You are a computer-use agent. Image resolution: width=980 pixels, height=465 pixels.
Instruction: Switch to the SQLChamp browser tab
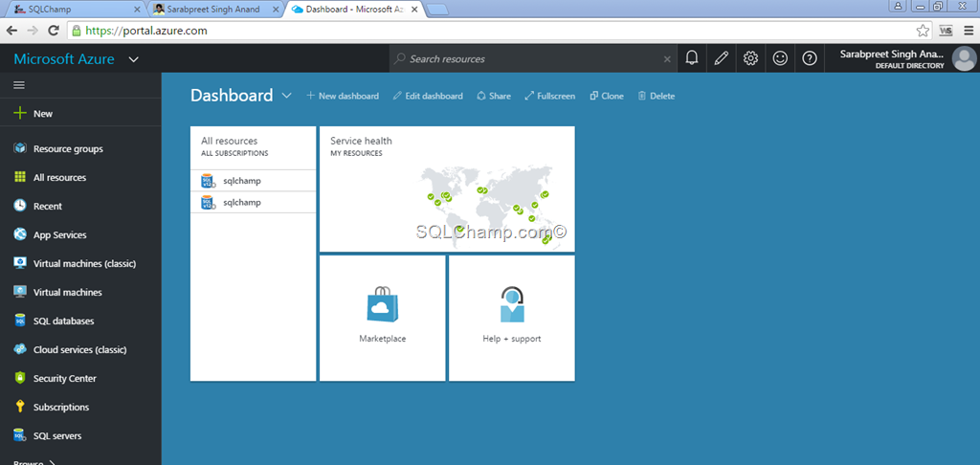[x=74, y=9]
